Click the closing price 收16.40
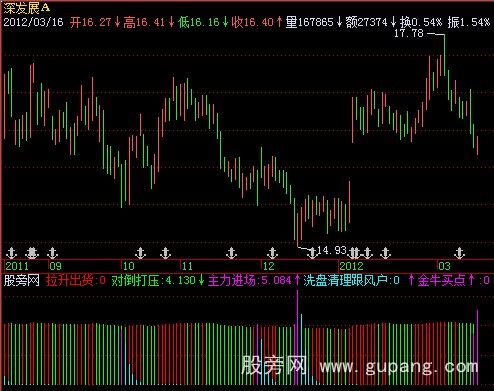 tap(253, 22)
